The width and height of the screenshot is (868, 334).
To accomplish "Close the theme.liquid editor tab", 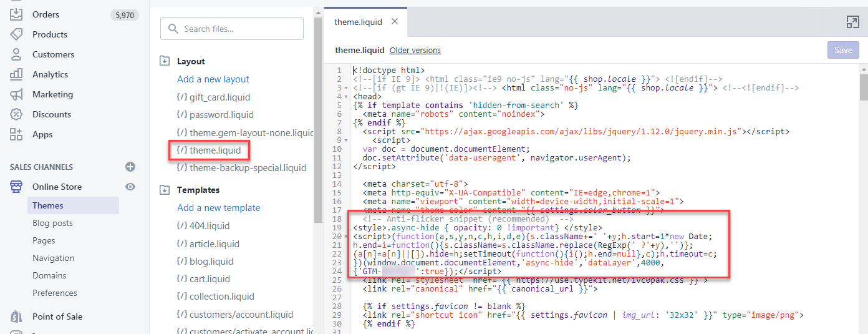I will pyautogui.click(x=394, y=22).
